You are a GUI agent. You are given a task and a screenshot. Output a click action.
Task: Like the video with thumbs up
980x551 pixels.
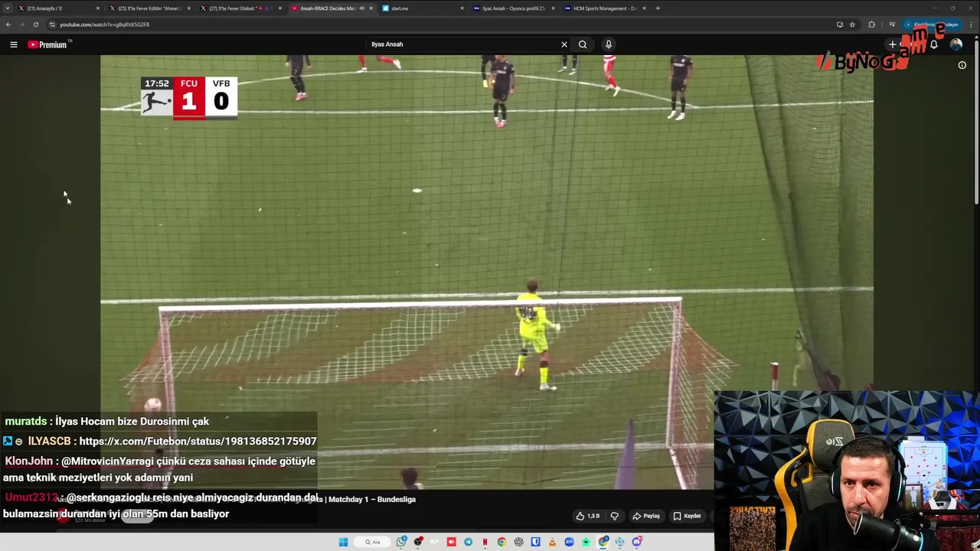point(588,516)
